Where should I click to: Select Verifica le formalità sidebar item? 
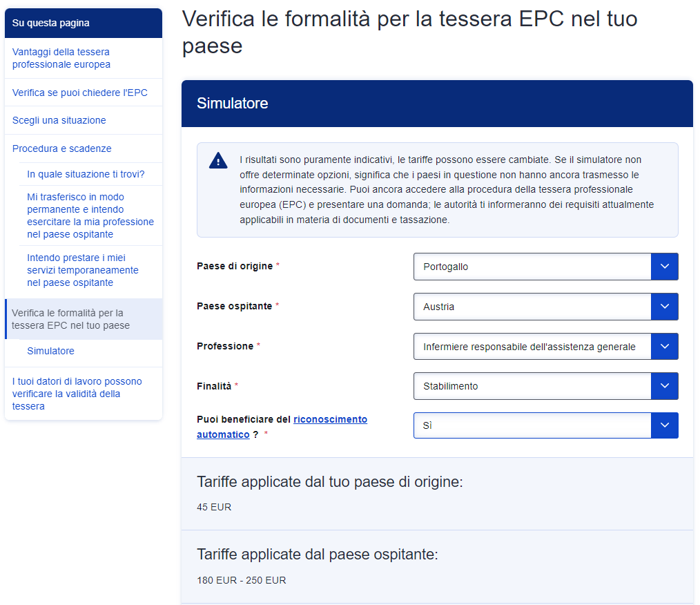click(x=70, y=319)
